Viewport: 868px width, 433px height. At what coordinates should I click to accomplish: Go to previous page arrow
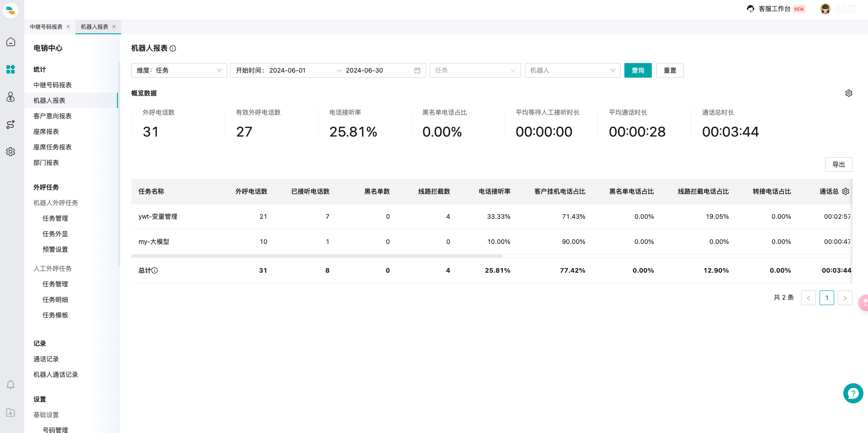pos(809,298)
